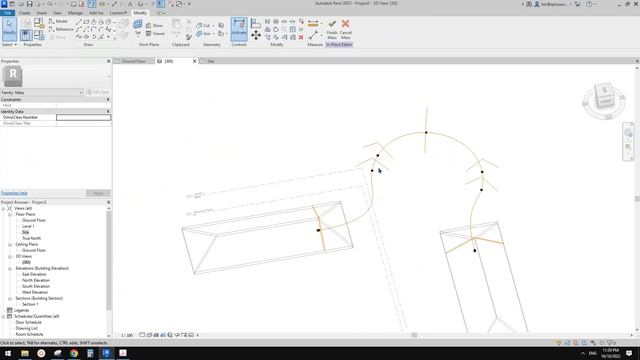Select the Rectangle draw tool

coord(86,22)
